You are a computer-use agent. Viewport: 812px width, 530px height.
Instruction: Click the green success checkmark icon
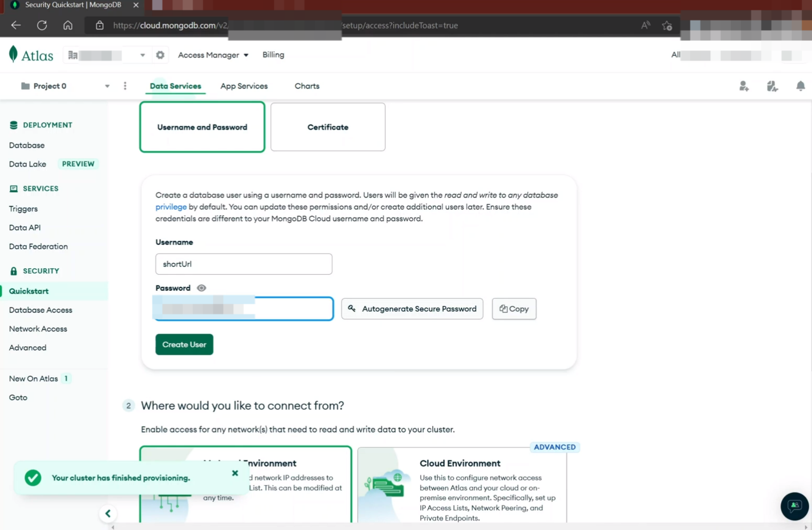click(x=33, y=478)
